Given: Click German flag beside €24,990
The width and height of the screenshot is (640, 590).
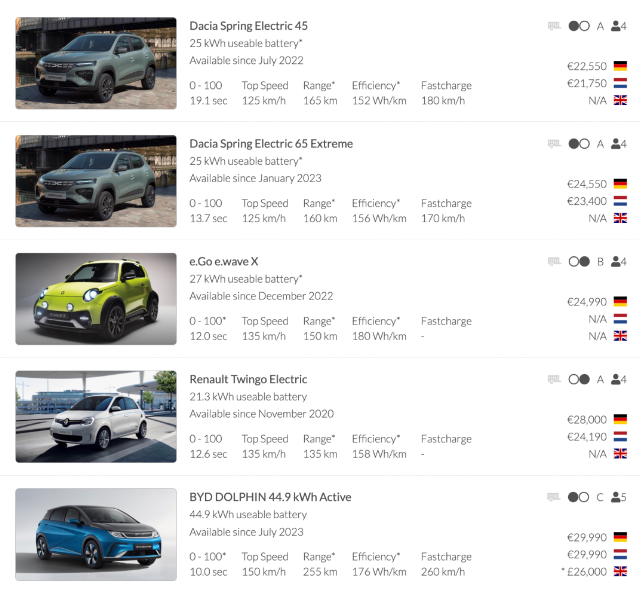Looking at the screenshot, I should (x=620, y=302).
